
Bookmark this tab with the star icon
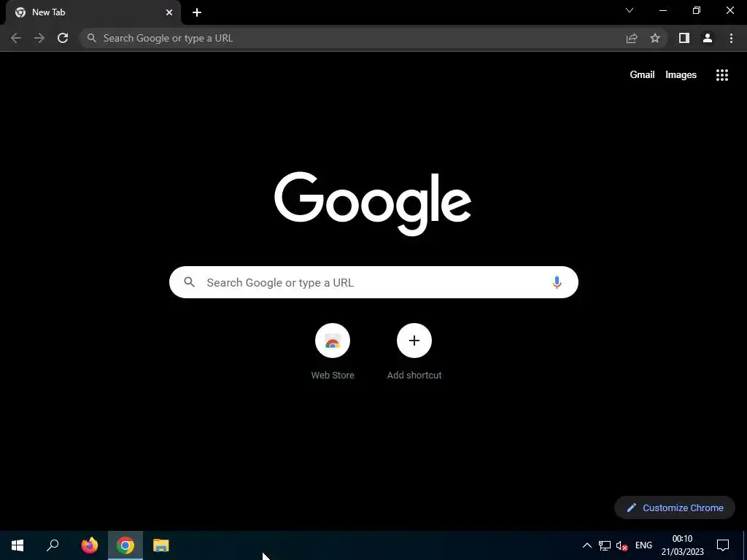point(655,38)
